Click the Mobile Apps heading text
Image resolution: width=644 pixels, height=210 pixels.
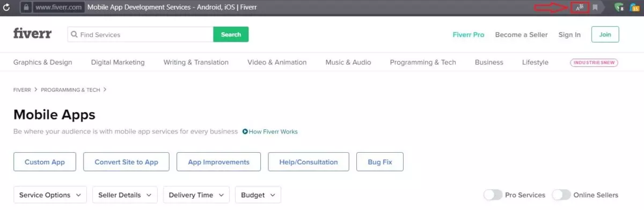54,114
